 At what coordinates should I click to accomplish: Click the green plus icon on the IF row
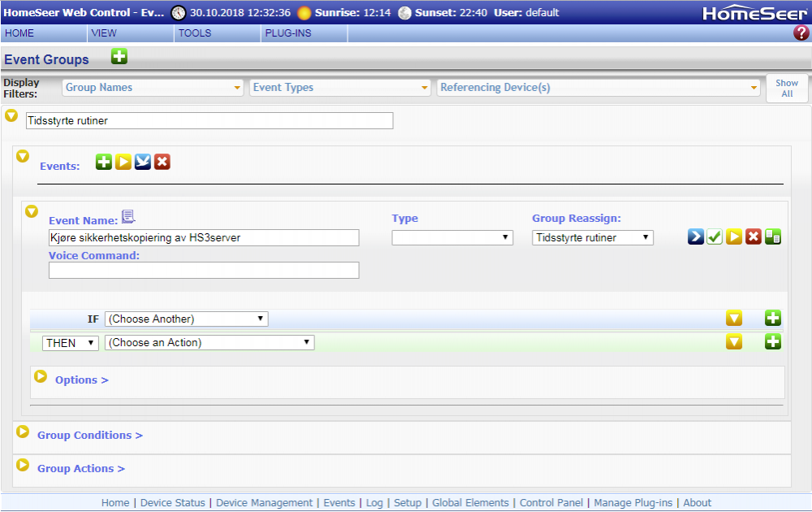[773, 319]
